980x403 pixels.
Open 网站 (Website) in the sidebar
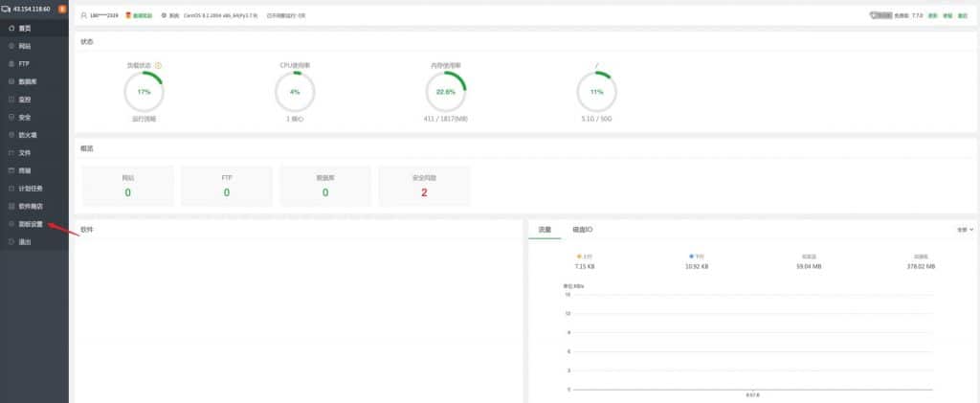point(25,46)
